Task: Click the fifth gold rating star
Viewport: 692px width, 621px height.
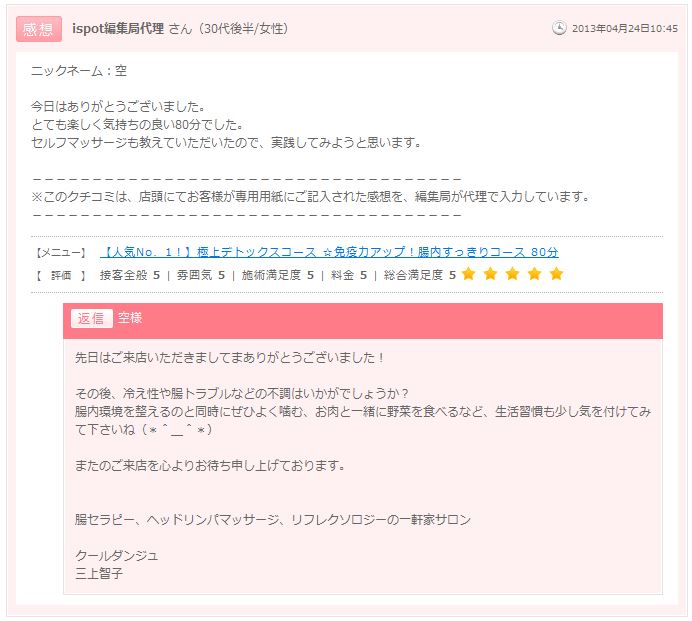Action: click(557, 274)
